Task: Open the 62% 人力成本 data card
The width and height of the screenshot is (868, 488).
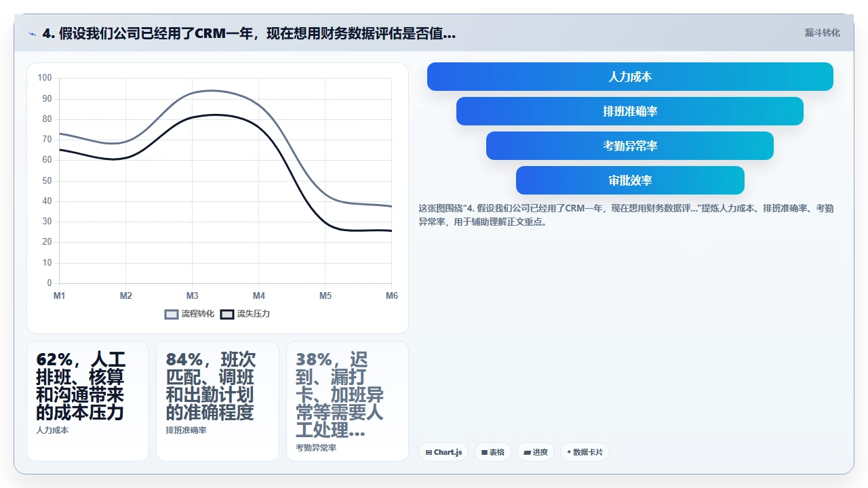Action: [x=87, y=401]
